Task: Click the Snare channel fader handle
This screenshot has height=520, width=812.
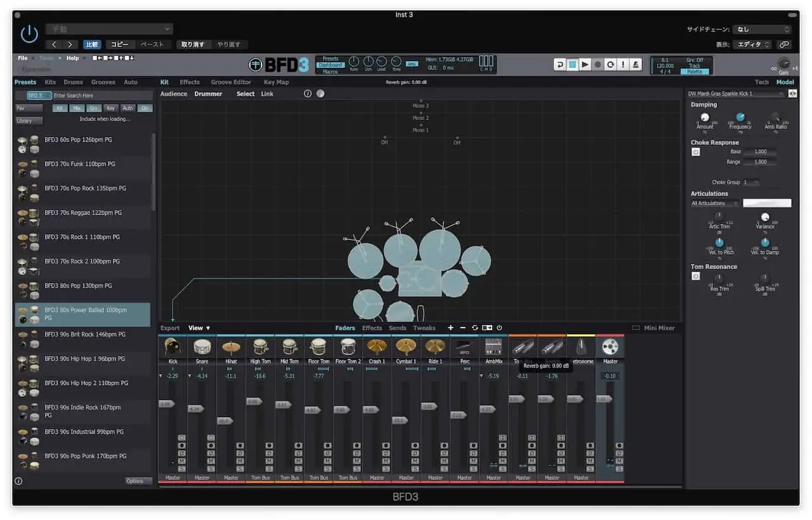Action: pos(196,409)
